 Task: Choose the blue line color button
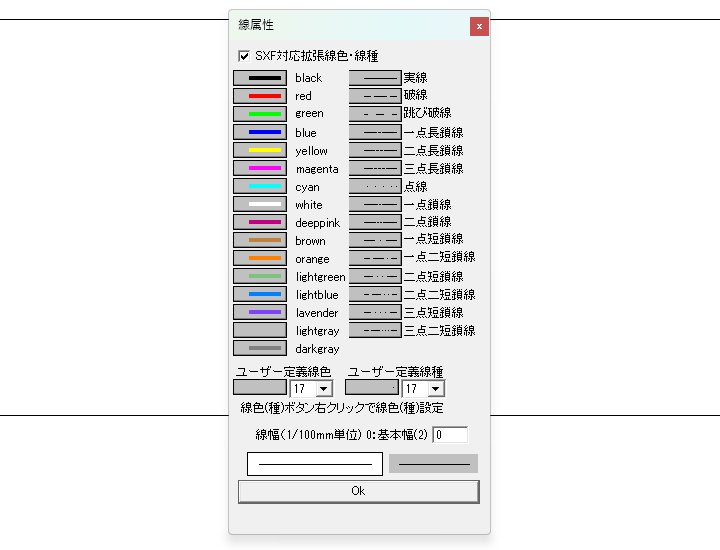[260, 132]
